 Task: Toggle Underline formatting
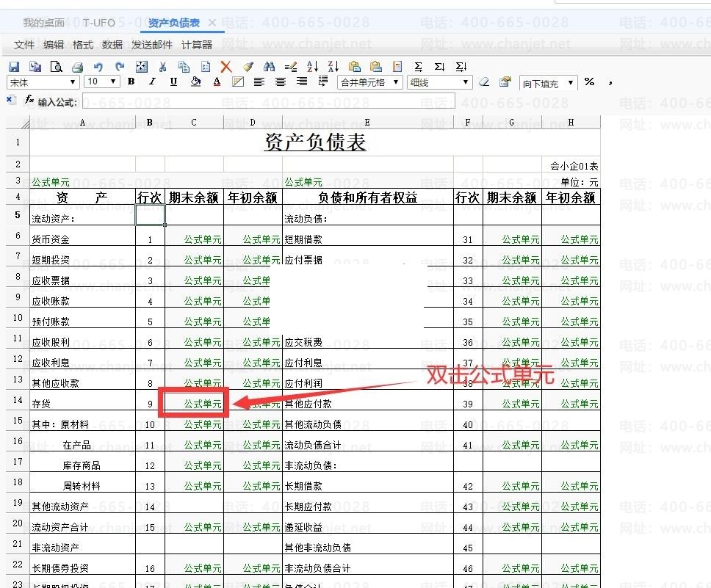point(173,81)
